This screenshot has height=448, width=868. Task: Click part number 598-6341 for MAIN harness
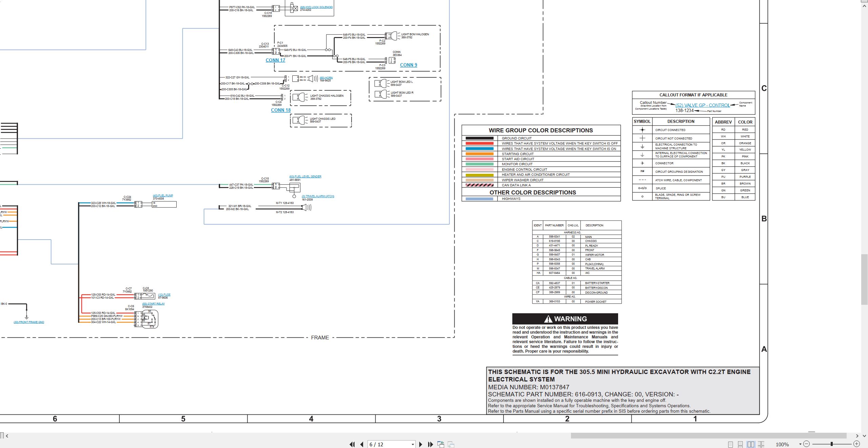pos(554,237)
